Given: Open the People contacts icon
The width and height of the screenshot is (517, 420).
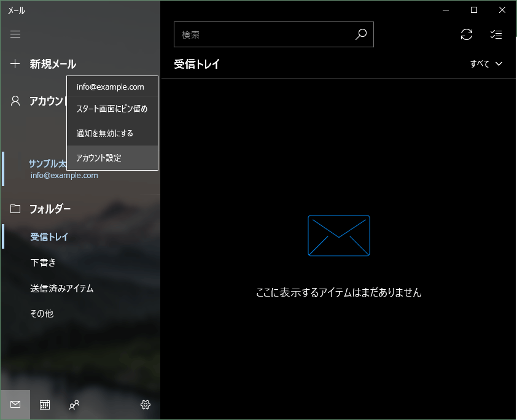Looking at the screenshot, I should 74,405.
